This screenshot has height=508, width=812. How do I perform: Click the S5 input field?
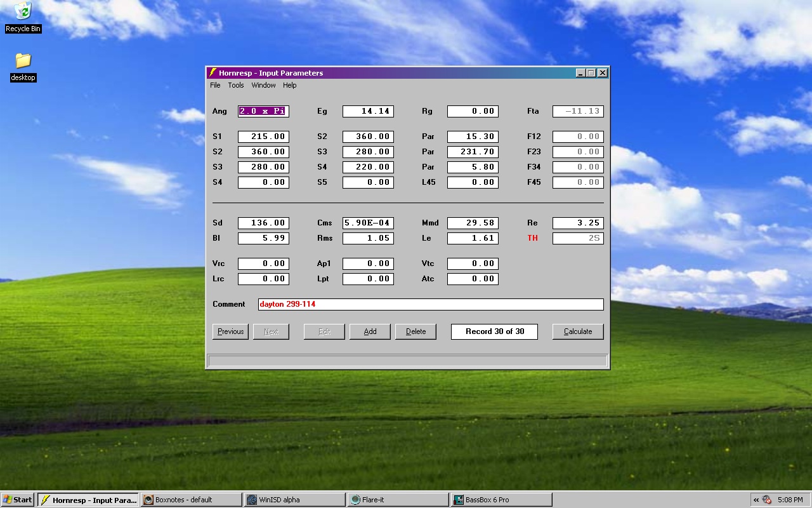[x=368, y=182]
